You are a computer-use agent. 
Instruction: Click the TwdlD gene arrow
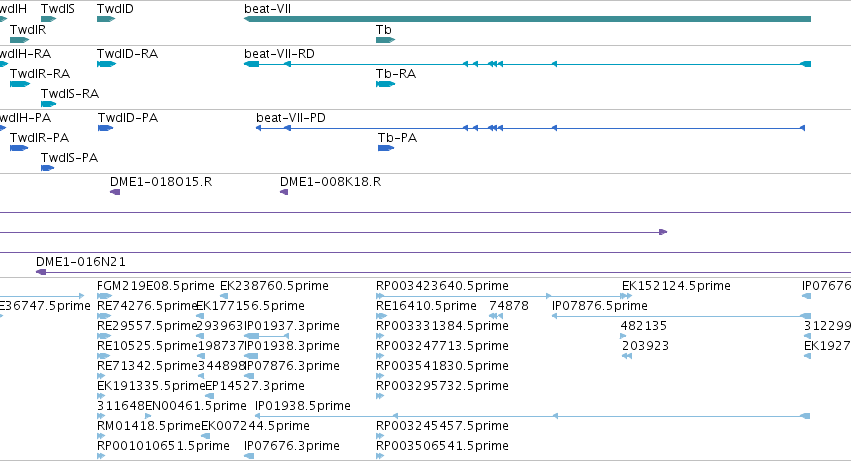coord(106,19)
